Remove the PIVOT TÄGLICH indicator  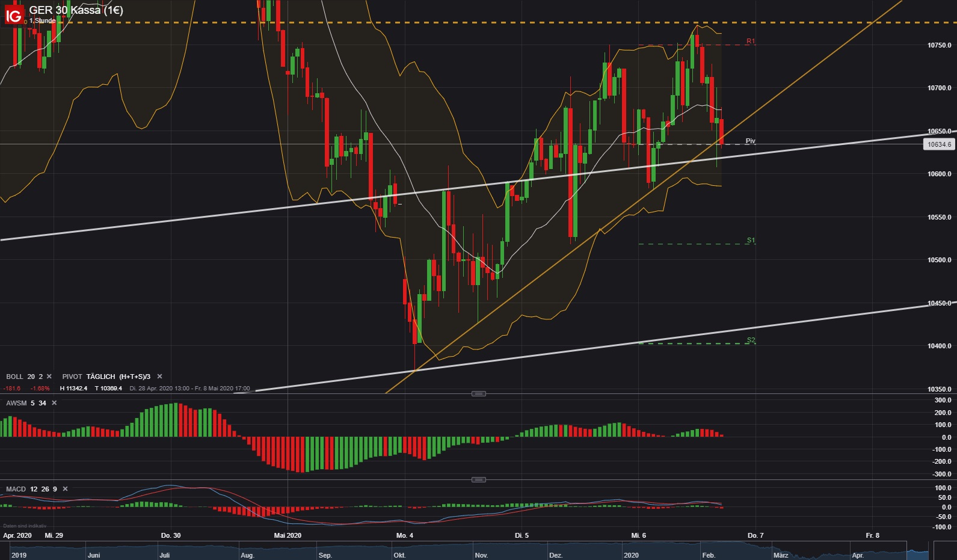159,377
